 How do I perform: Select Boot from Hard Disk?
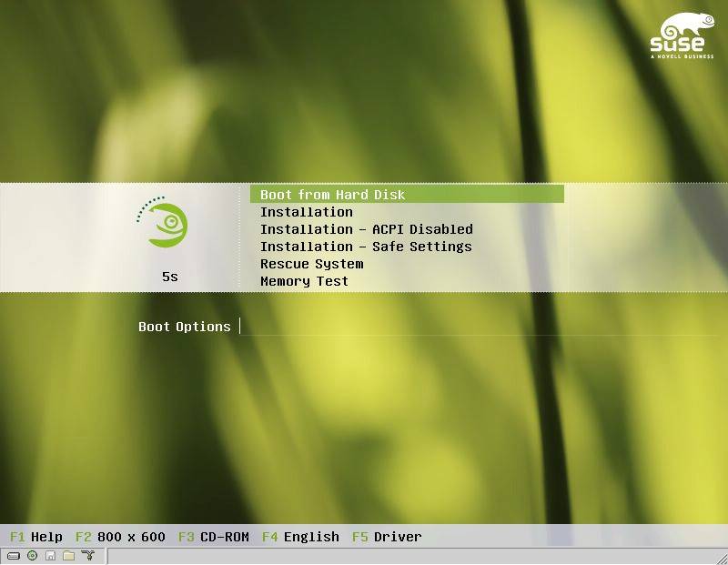[332, 195]
